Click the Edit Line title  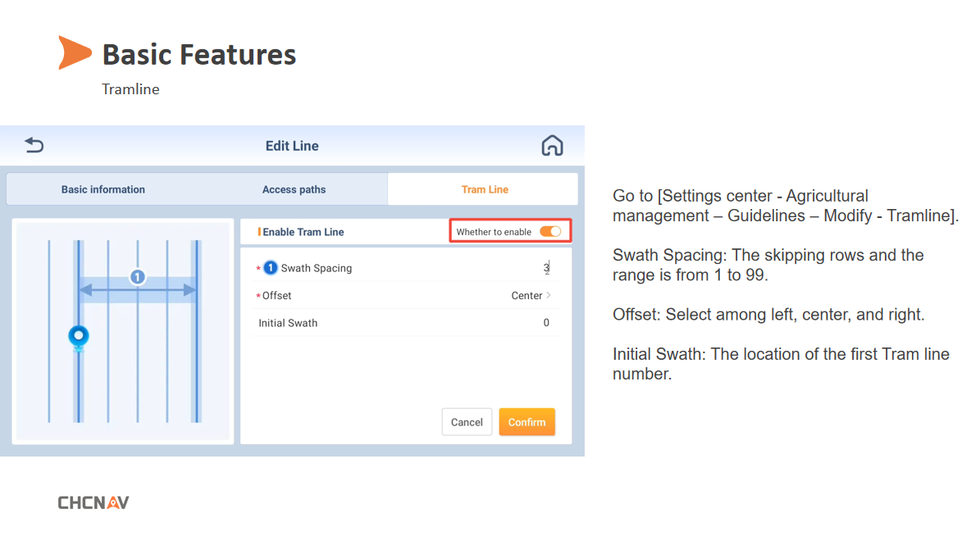click(292, 146)
